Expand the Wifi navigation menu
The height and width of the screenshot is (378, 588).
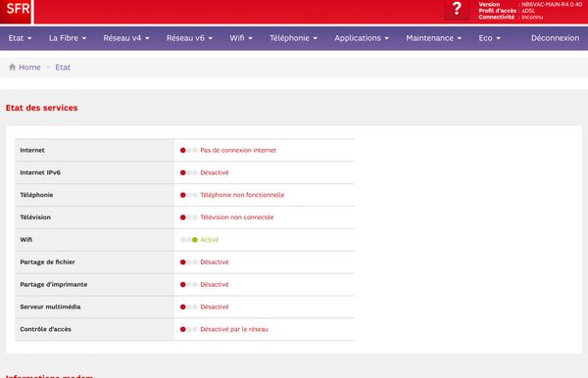coord(241,38)
